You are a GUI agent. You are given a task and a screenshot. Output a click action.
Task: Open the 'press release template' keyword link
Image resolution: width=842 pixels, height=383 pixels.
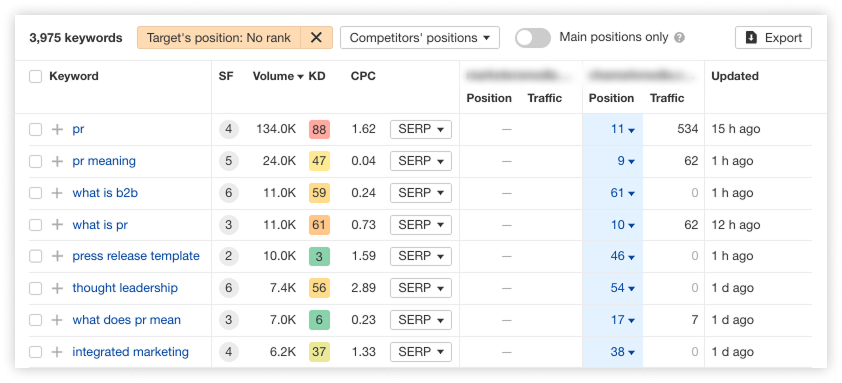[136, 256]
